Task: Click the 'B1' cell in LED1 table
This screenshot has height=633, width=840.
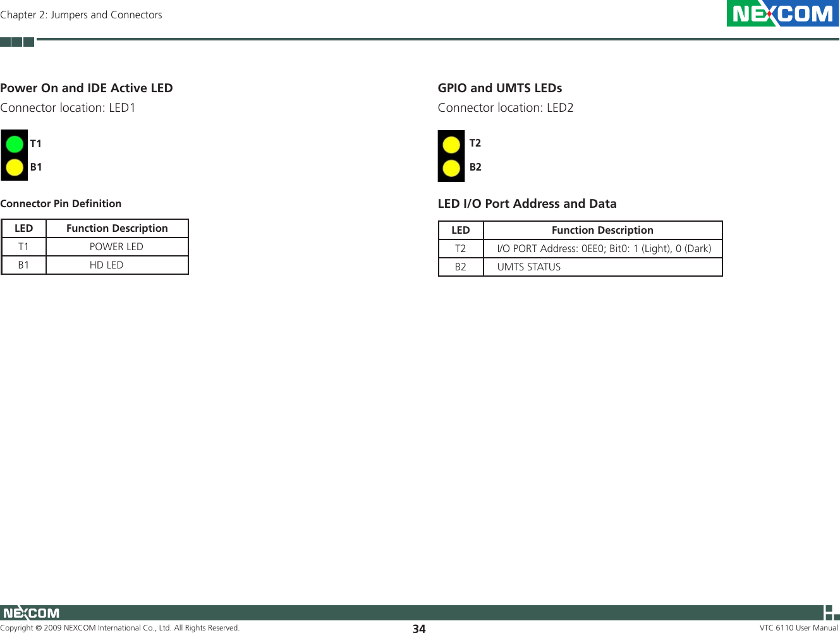Action: point(23,265)
